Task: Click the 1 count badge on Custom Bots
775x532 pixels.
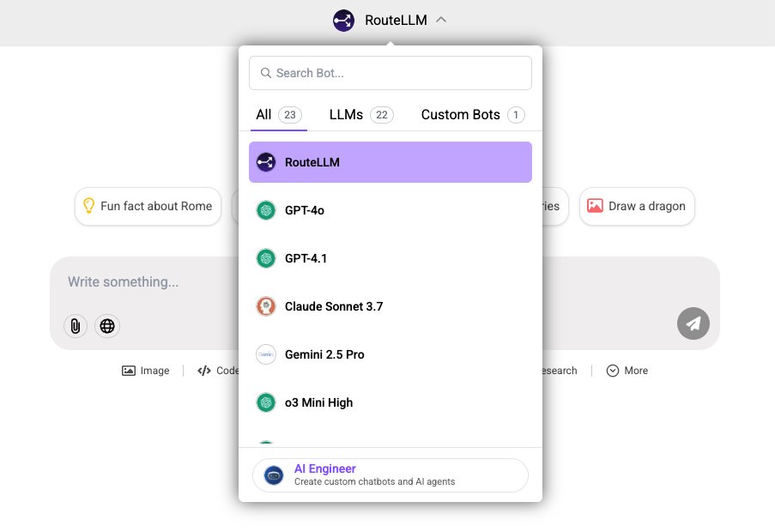Action: (x=516, y=115)
